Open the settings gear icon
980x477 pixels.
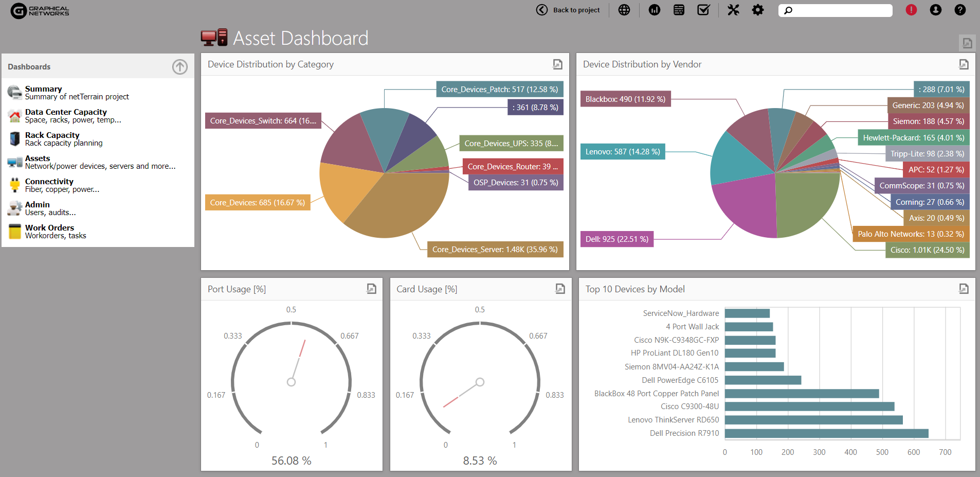tap(757, 10)
